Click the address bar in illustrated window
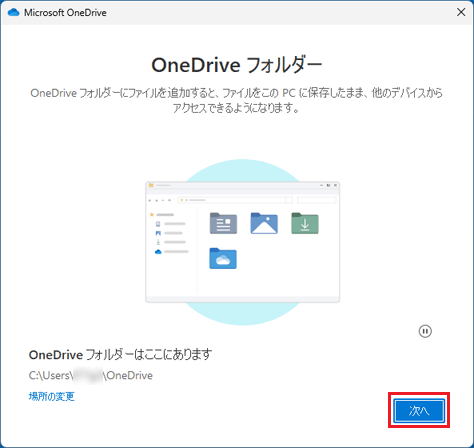Screen dimensions: 474x448 232,200
